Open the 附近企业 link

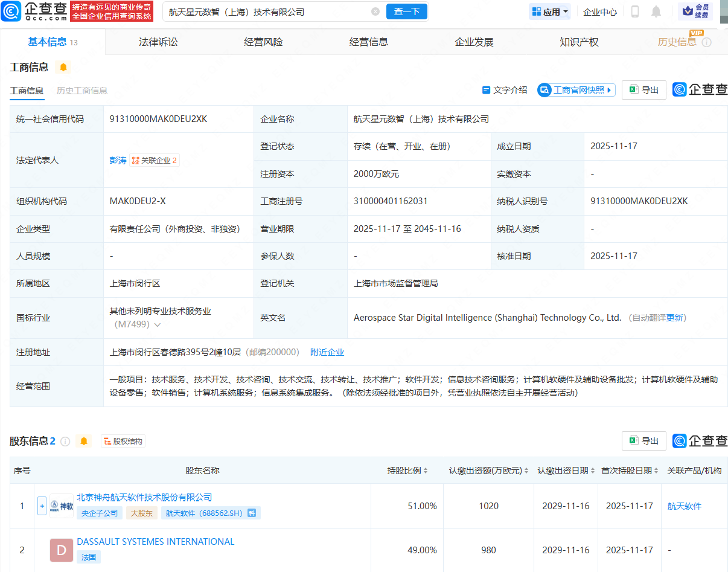327,352
